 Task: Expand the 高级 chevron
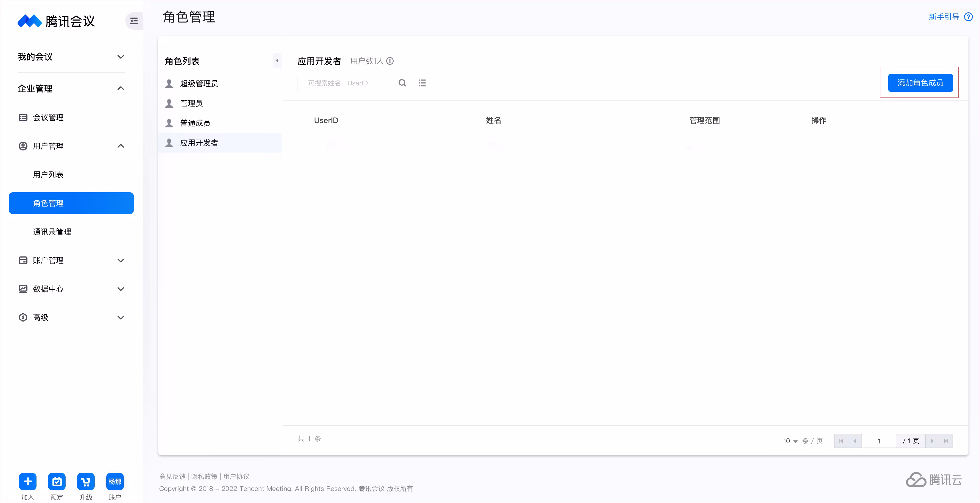click(x=121, y=317)
